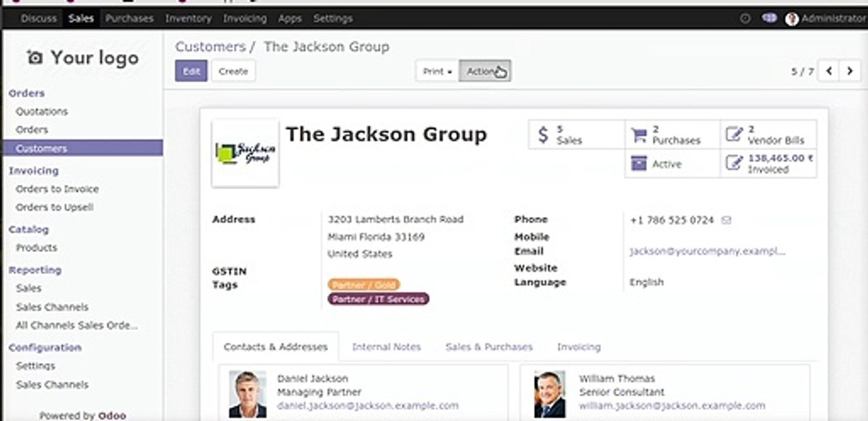Open Daniel Jackson's contact photo
Screen dimensions: 868x421
click(248, 394)
